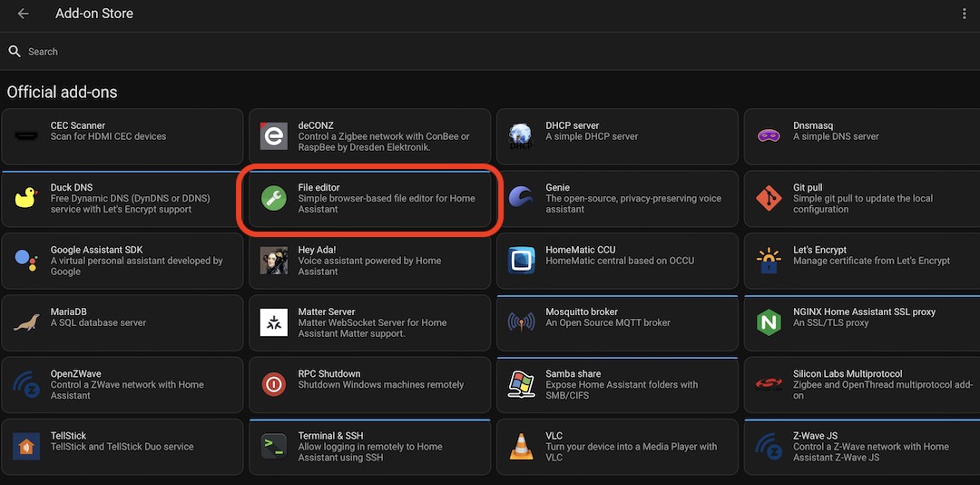Click 'Simple git pull to update' description
The width and height of the screenshot is (980, 485).
(x=863, y=204)
